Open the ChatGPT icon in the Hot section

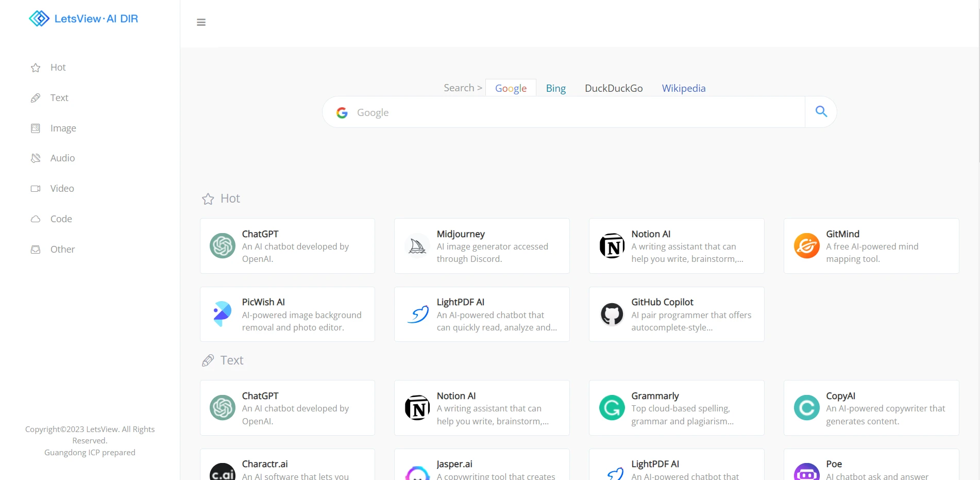point(223,246)
